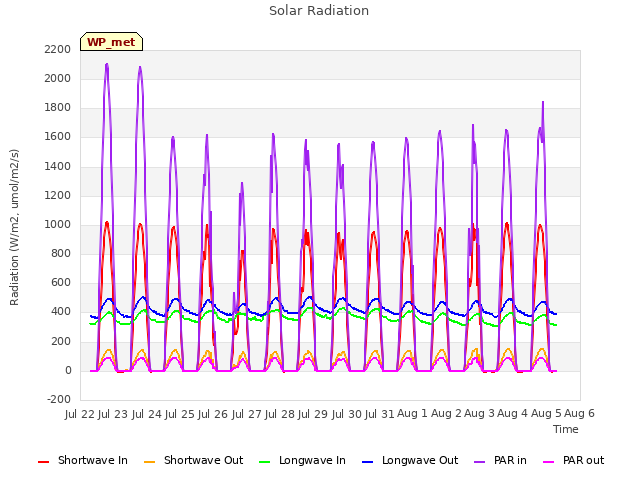Click the 400 y-axis tick label

click(61, 312)
